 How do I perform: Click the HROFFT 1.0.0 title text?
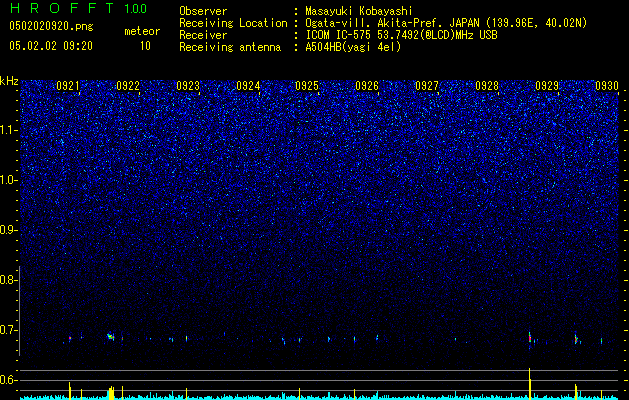pyautogui.click(x=79, y=8)
